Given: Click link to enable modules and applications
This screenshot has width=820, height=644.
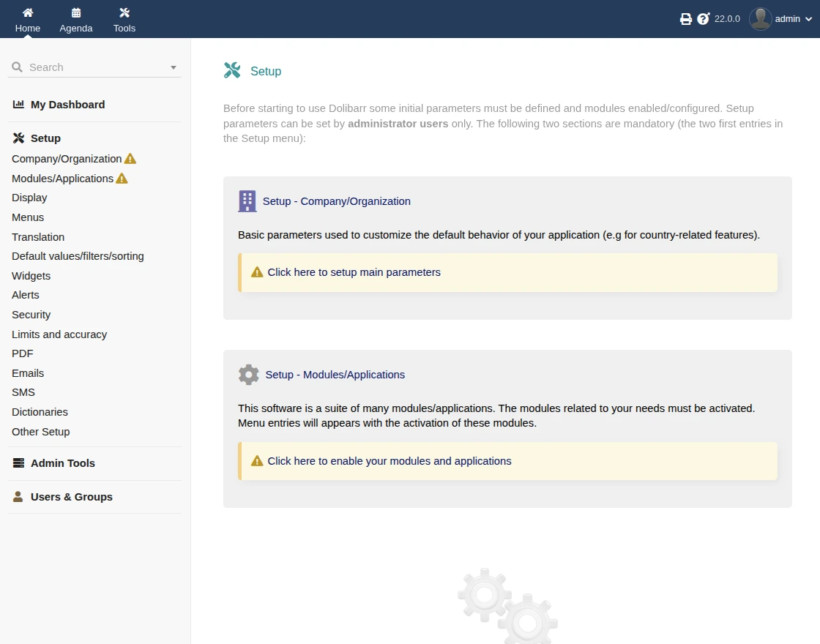Looking at the screenshot, I should click(x=389, y=461).
